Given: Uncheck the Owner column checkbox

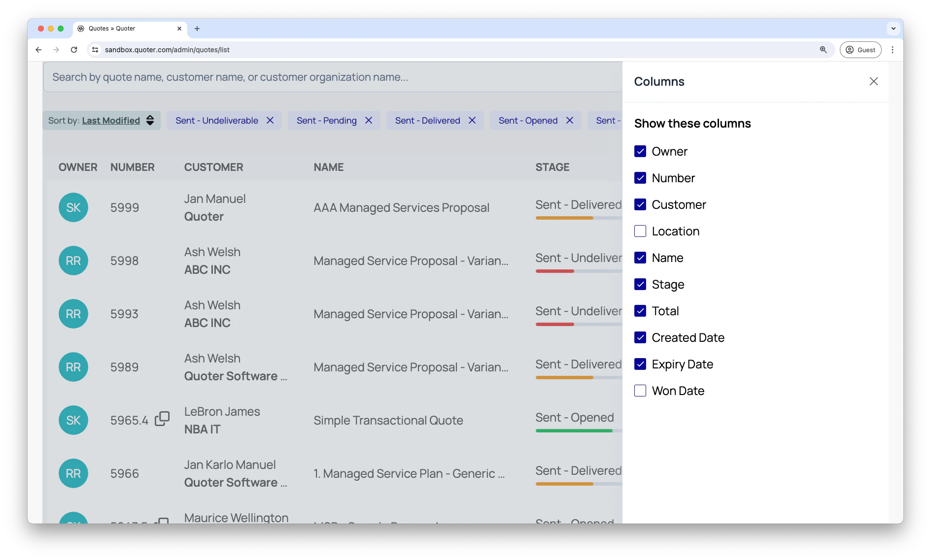Looking at the screenshot, I should click(640, 151).
